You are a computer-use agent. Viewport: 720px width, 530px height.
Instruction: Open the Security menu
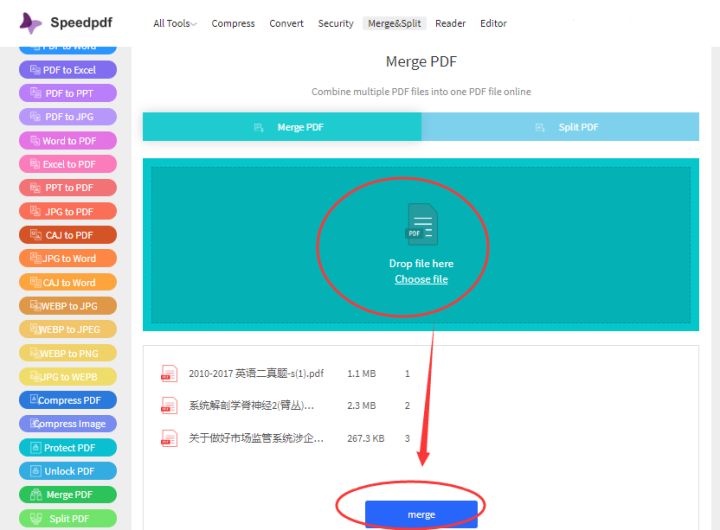click(x=336, y=23)
